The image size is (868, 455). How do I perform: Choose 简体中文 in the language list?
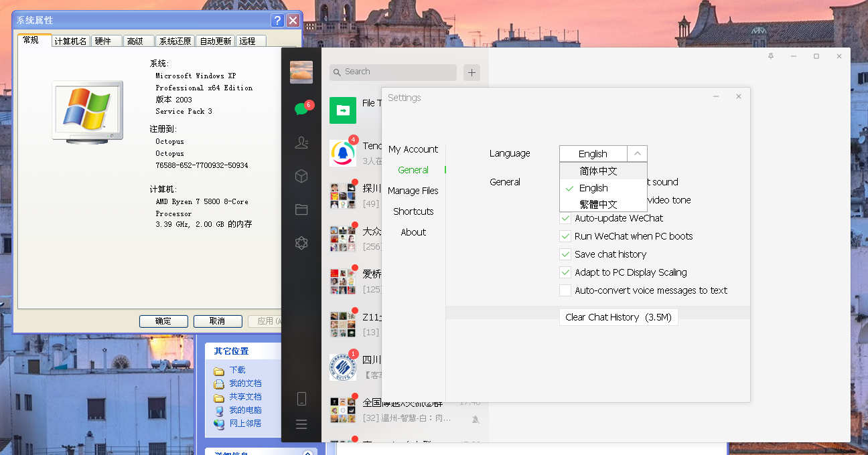click(x=603, y=171)
